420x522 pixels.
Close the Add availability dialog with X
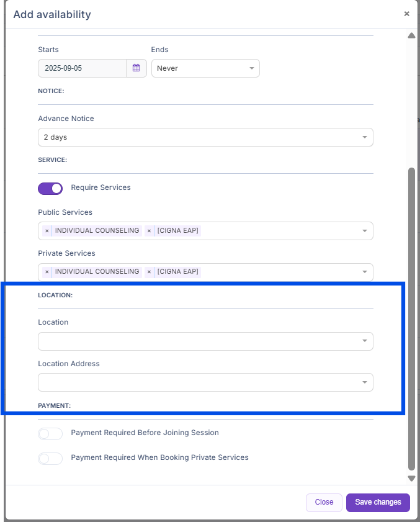pyautogui.click(x=406, y=14)
